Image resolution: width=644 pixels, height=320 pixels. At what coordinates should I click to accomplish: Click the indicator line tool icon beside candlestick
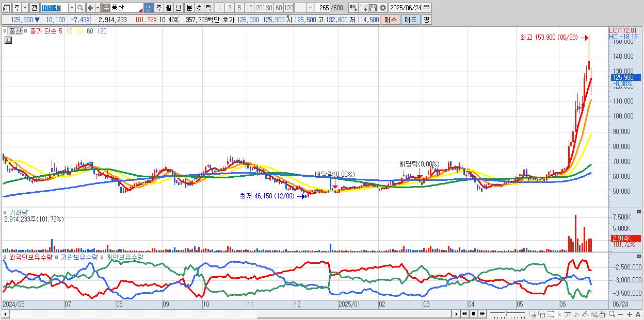[x=364, y=8]
